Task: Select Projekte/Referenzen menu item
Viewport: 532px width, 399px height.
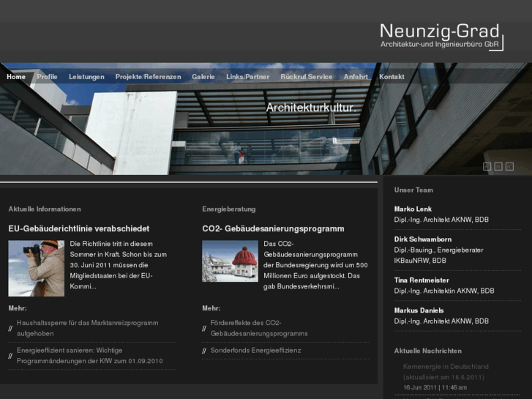Action: pos(149,77)
